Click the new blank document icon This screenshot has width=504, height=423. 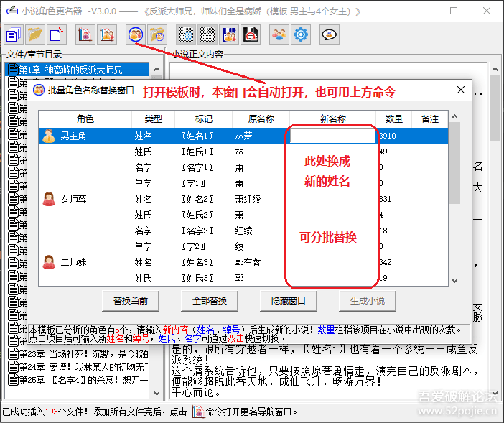(x=56, y=34)
